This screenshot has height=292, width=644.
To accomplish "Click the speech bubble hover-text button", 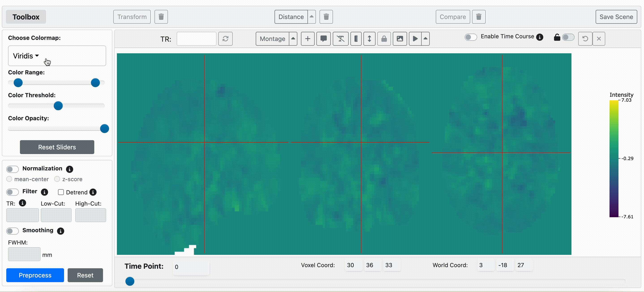I will 324,39.
